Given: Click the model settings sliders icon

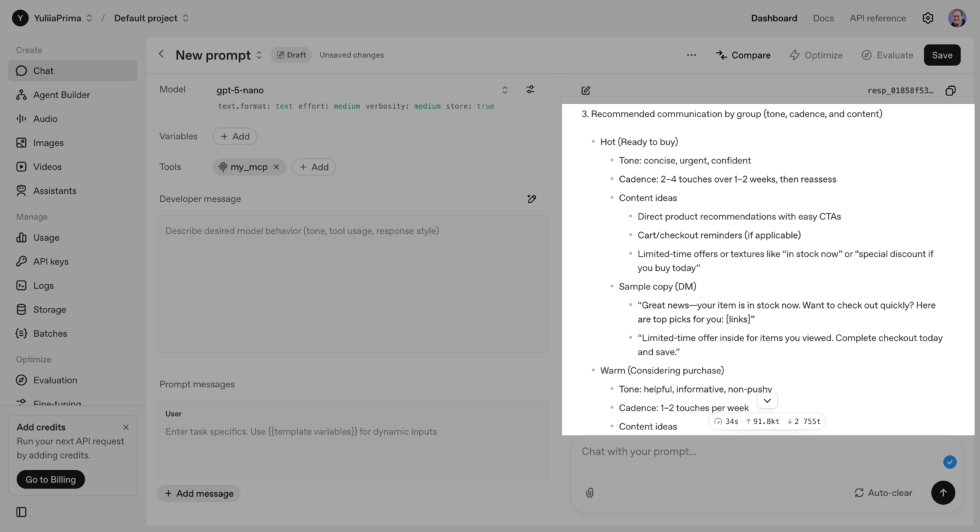Looking at the screenshot, I should 530,89.
